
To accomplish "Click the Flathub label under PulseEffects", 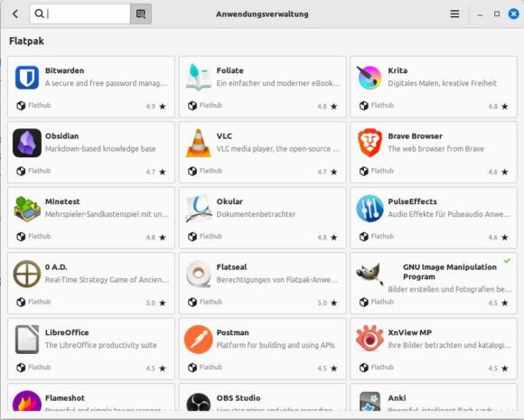I will coord(382,237).
